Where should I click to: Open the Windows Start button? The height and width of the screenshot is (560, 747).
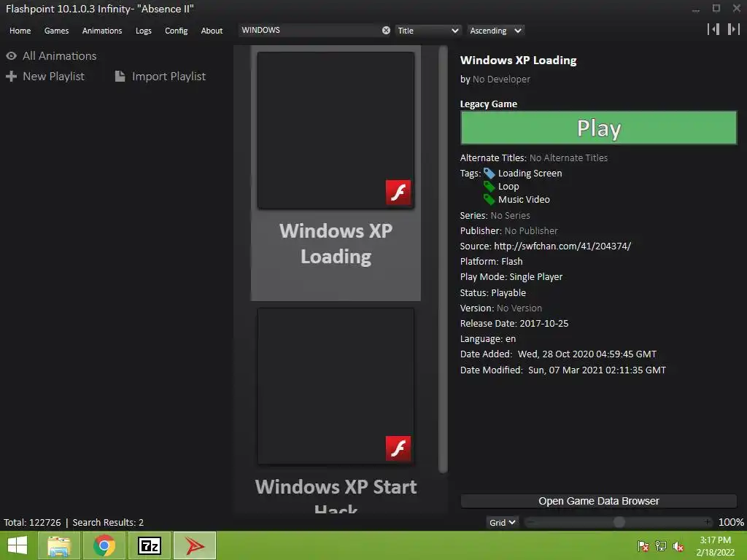coord(18,545)
